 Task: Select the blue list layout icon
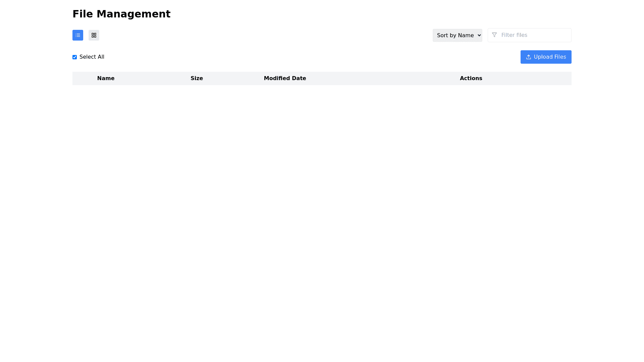77,35
